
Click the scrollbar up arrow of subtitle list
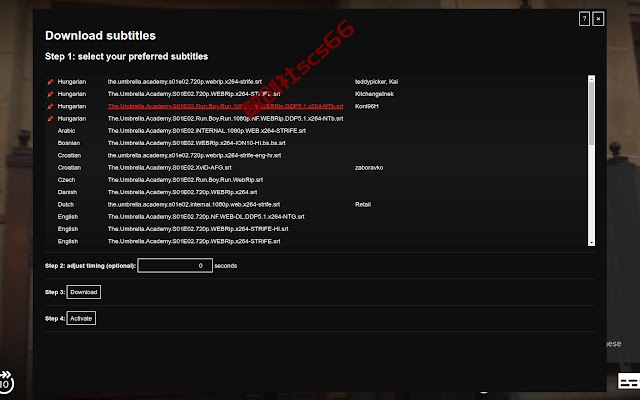(x=591, y=78)
